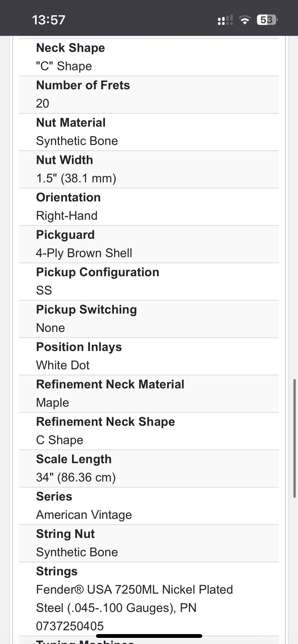Select the Neck Shape heading

[71, 48]
